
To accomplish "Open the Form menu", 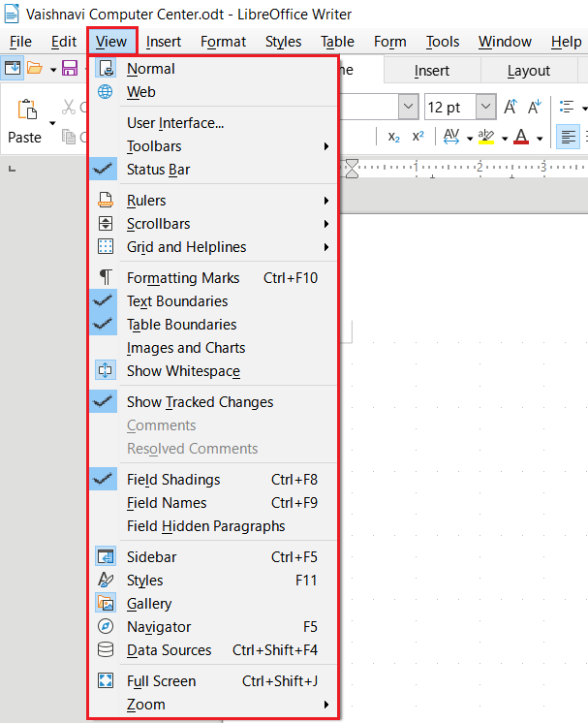I will [389, 42].
